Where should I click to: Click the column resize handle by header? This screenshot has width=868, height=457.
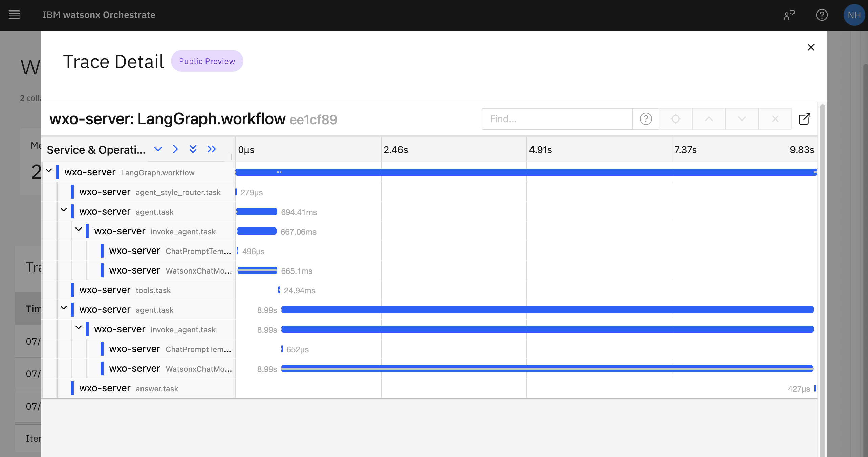pyautogui.click(x=230, y=156)
